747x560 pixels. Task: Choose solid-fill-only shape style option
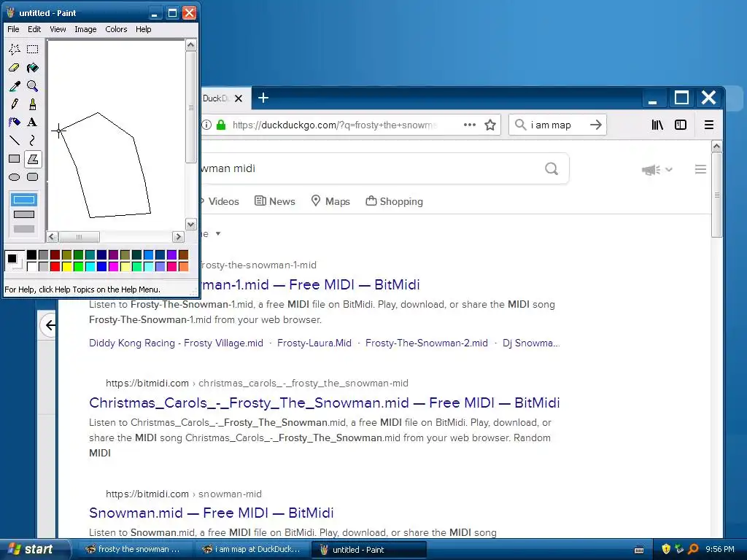[x=24, y=229]
